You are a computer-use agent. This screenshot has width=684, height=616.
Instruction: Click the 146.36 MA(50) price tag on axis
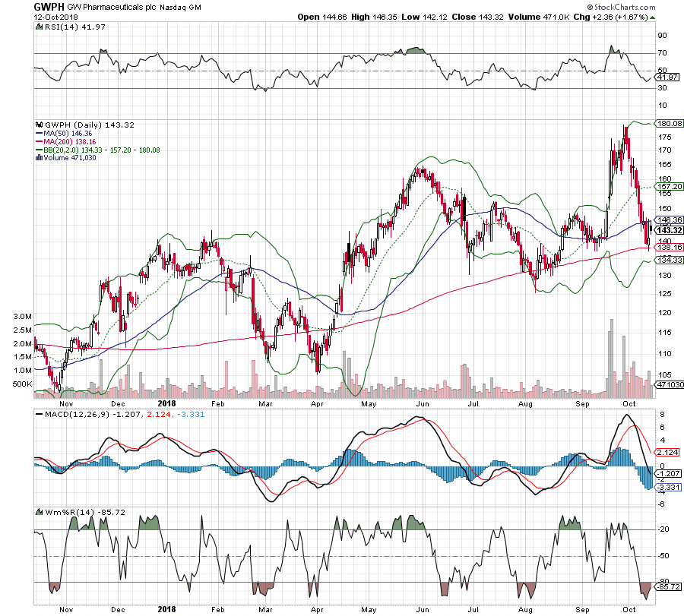coord(670,220)
